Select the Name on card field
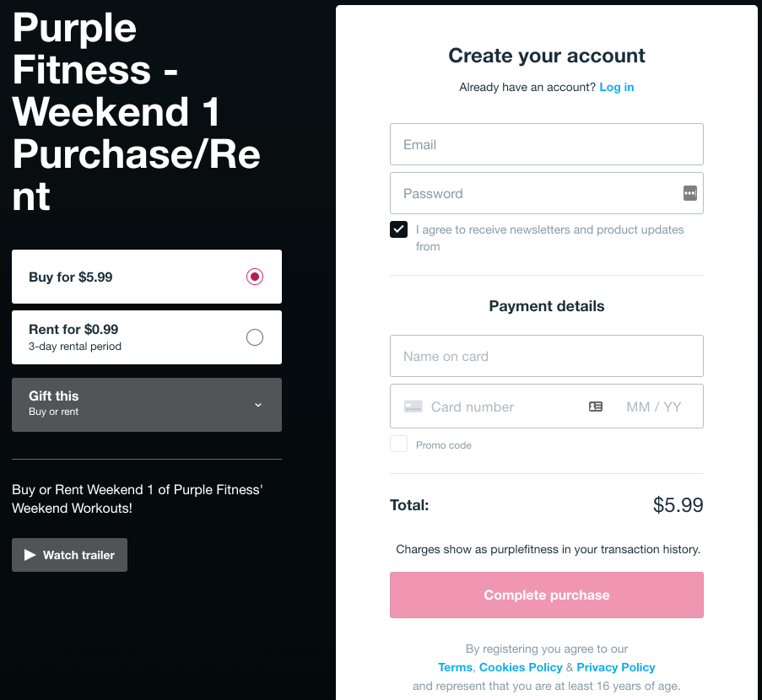This screenshot has height=700, width=762. point(546,356)
